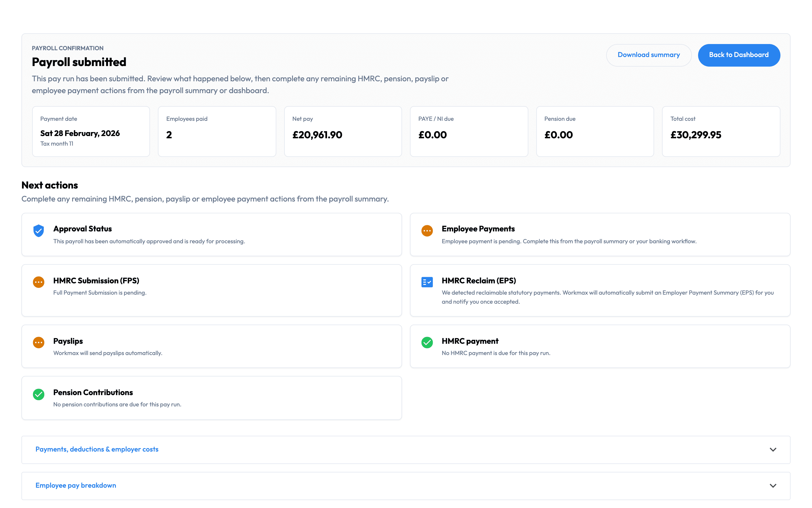Click the £0.00 value under PAYE / NI due

pos(433,135)
